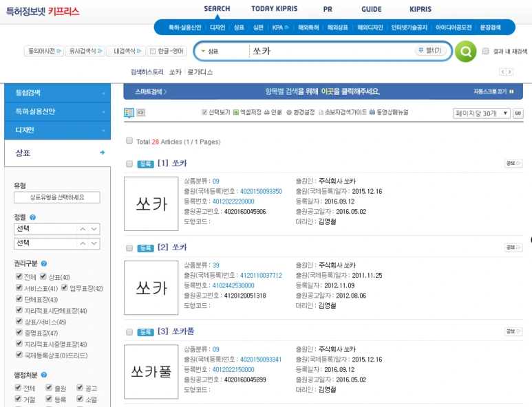This screenshot has height=407, width=532.
Task: Uncheck 단체표장(43) checkbox
Action: tap(19, 298)
